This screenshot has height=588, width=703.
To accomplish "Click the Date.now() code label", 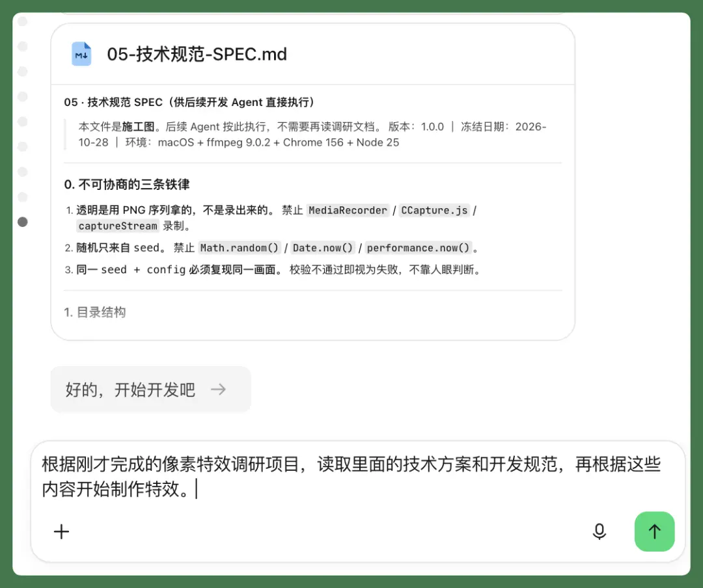I will pyautogui.click(x=323, y=248).
